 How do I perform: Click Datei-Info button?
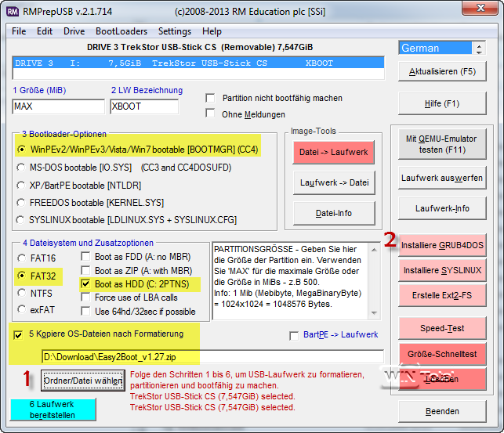(334, 213)
